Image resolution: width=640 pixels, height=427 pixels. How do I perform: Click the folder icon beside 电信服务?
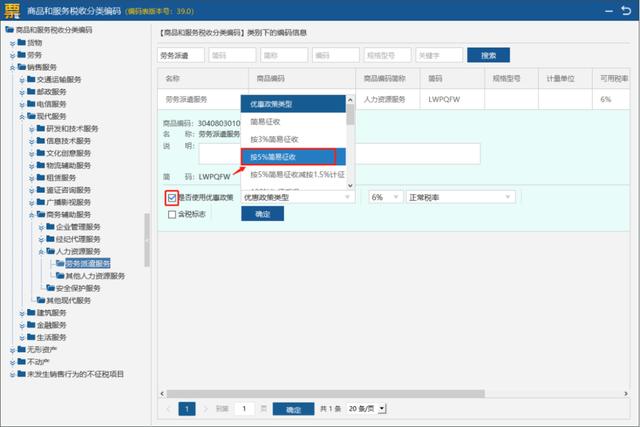[x=31, y=104]
